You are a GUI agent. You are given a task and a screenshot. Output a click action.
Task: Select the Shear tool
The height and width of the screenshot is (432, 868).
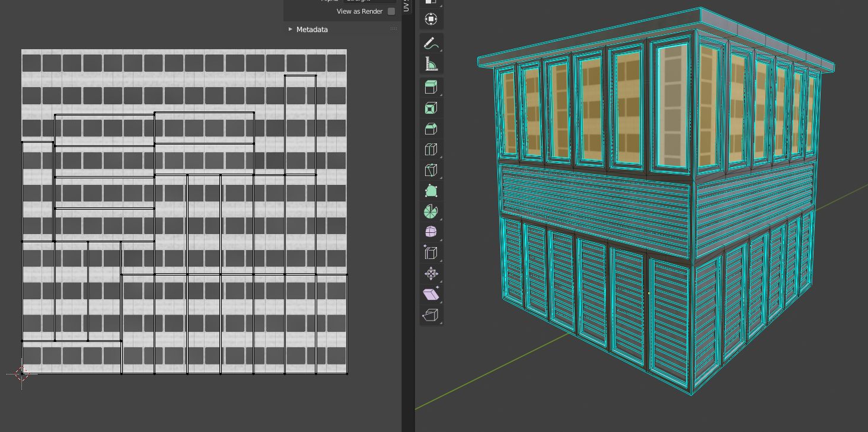coord(432,294)
